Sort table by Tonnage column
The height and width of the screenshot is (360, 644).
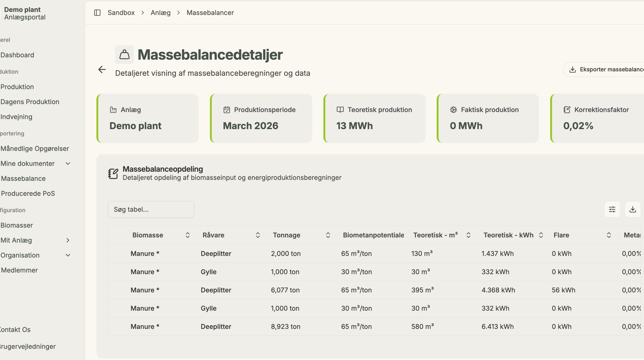pos(328,235)
